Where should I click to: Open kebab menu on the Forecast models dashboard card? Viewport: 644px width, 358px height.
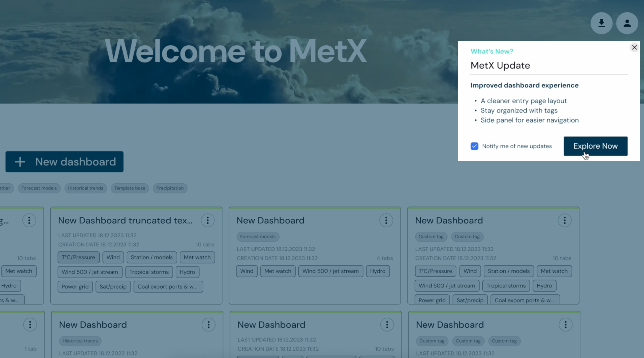point(386,220)
